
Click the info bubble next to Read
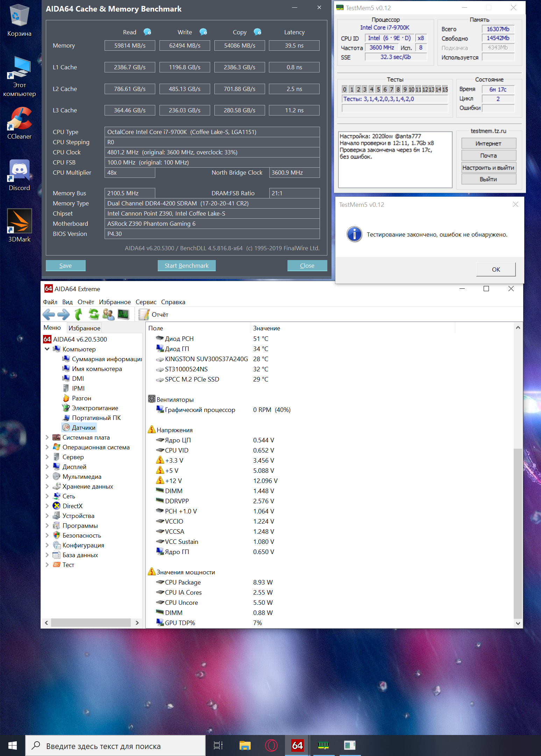point(147,32)
